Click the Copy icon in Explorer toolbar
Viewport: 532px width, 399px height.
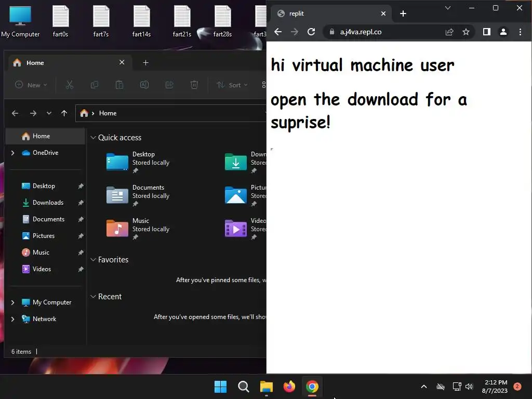95,85
